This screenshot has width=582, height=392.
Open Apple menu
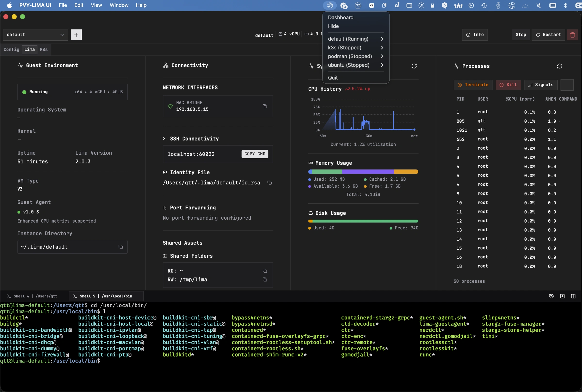[x=9, y=5]
